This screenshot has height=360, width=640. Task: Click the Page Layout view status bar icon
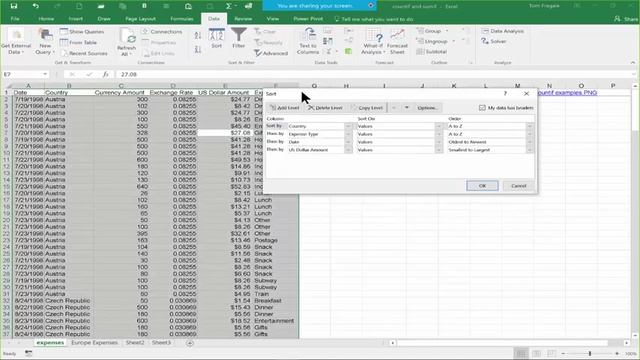537,353
